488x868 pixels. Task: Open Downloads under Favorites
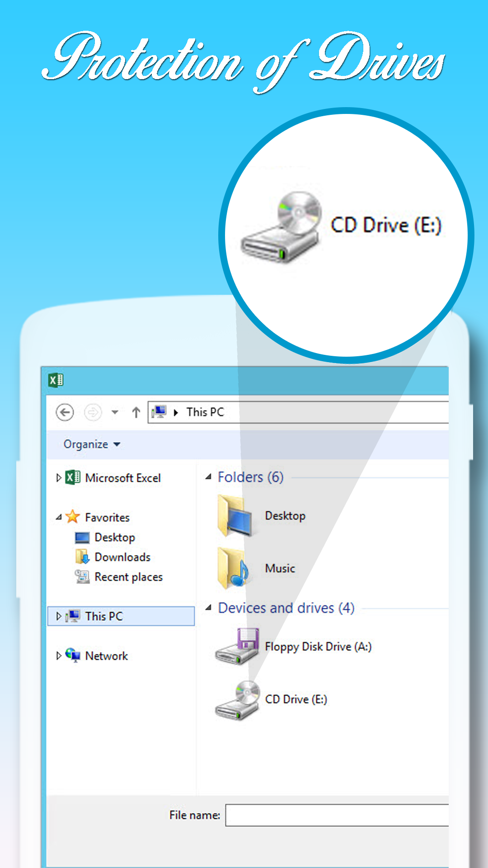tap(122, 557)
